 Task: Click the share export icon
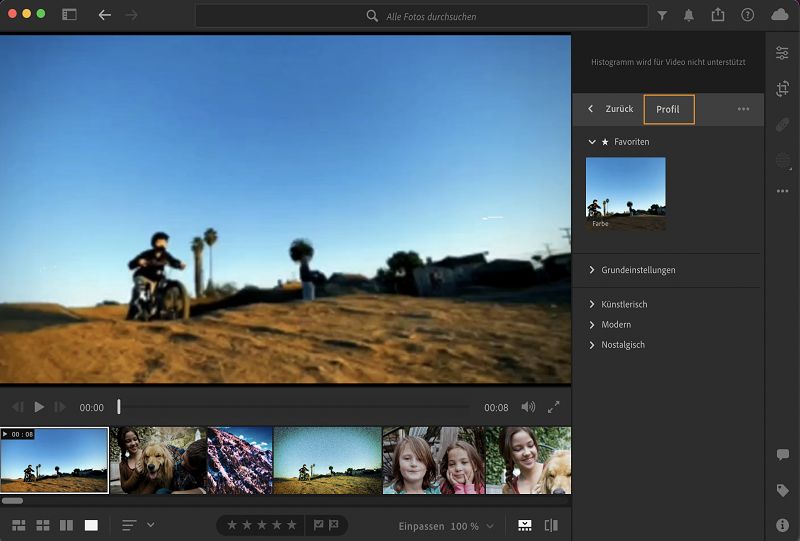pyautogui.click(x=718, y=15)
